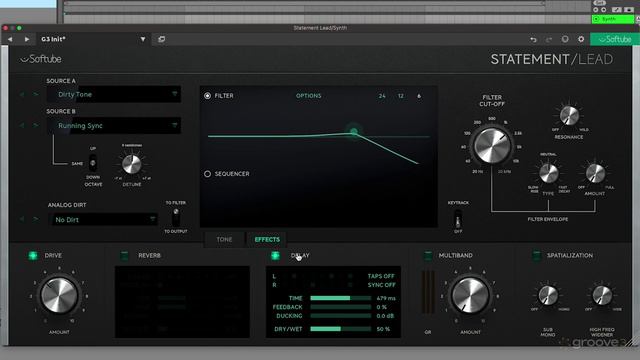Image resolution: width=640 pixels, height=360 pixels.
Task: Toggle the Drive effect power button
Action: coord(33,256)
